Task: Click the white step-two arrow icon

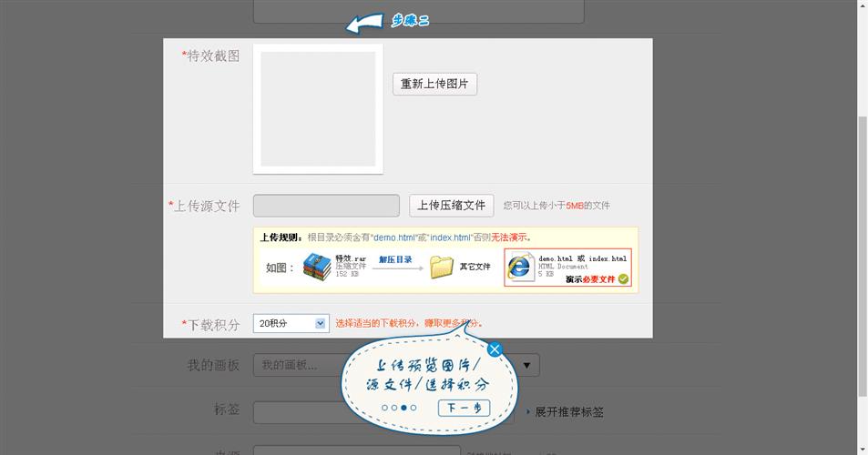Action: point(364,24)
